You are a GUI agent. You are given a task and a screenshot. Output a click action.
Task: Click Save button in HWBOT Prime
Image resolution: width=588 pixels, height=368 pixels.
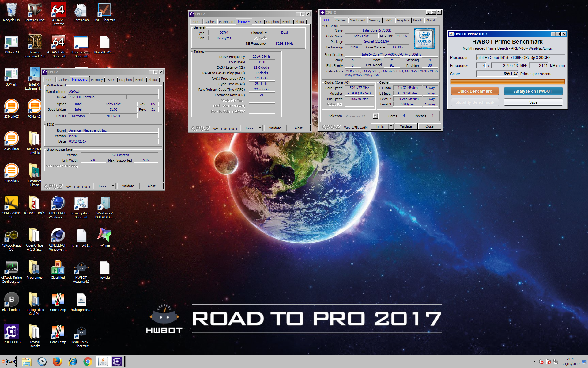pyautogui.click(x=533, y=102)
